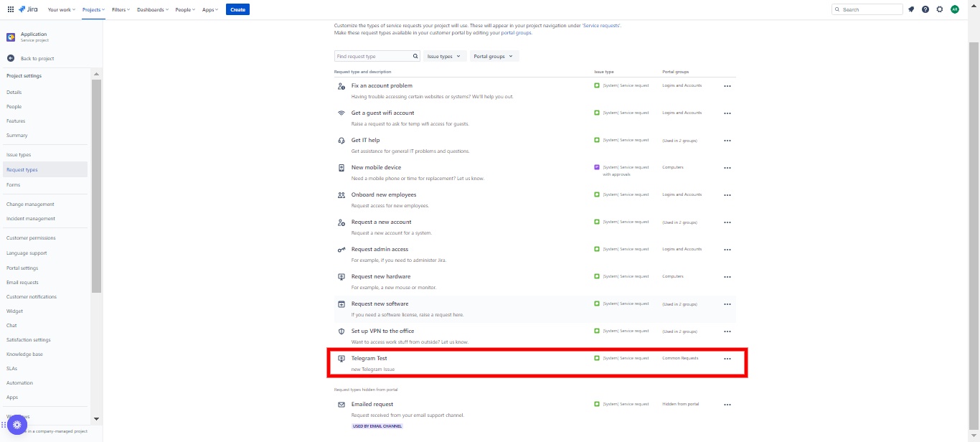The height and width of the screenshot is (442, 980).
Task: Click the Find request type field
Action: coord(373,56)
